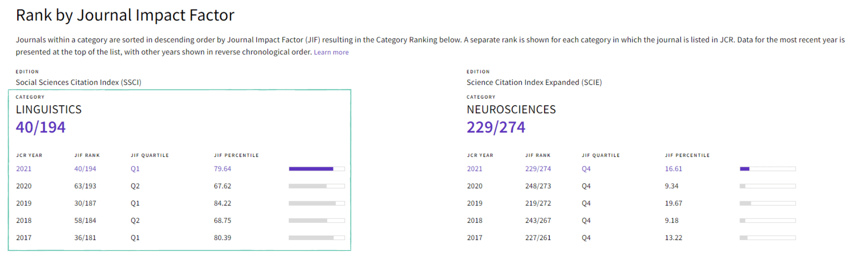868x260 pixels.
Task: Click the 16.61 JIF percentile value
Action: tap(673, 169)
